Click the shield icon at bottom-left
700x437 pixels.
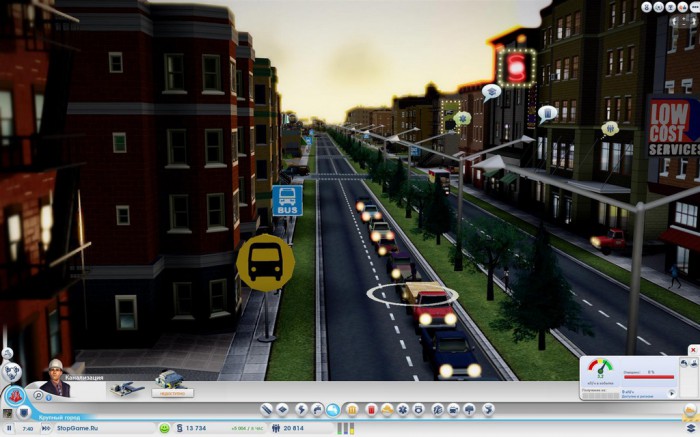coord(23,413)
